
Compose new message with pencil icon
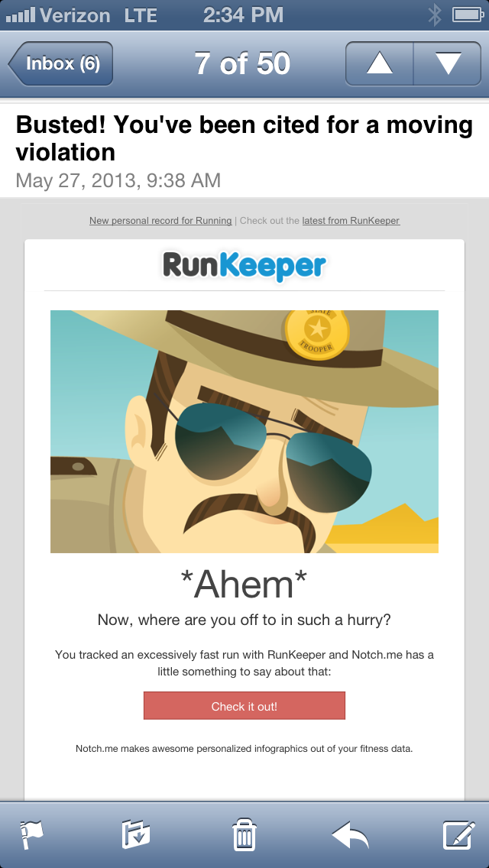[459, 835]
